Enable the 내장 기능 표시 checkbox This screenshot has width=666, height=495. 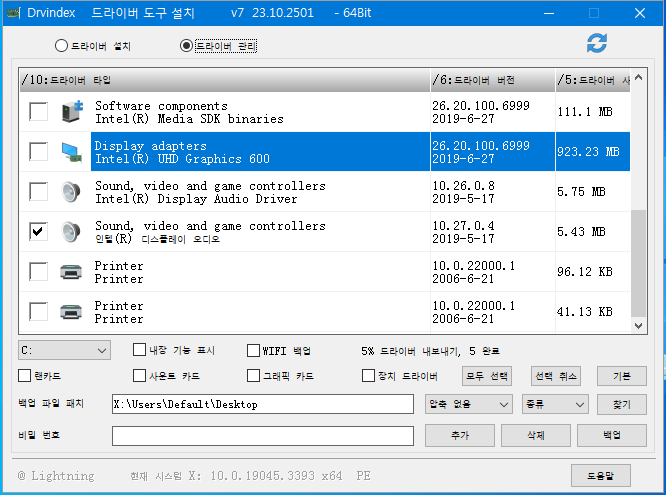point(139,350)
